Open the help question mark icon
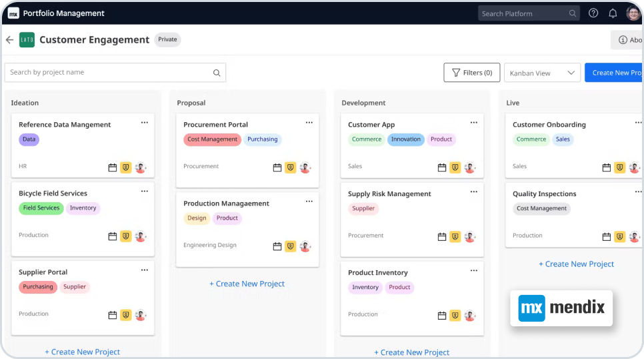 click(593, 13)
